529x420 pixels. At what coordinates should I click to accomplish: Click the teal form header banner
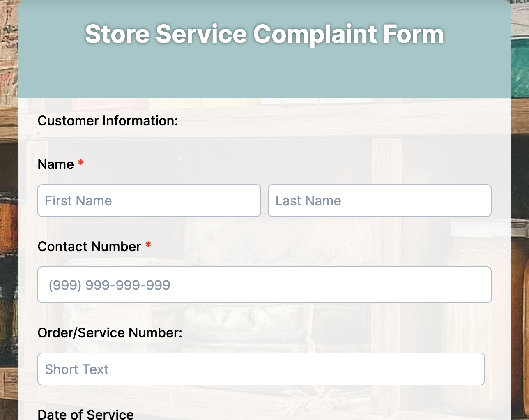tap(264, 74)
